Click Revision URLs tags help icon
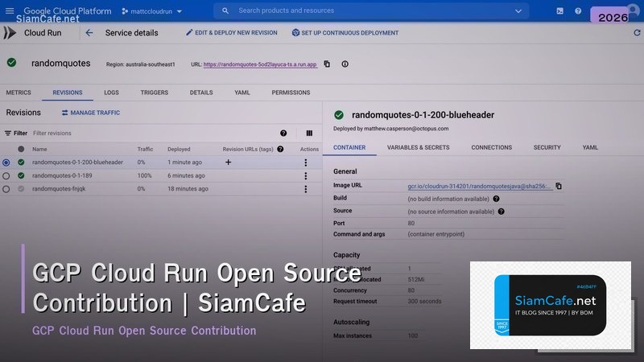The image size is (644, 362). 280,149
